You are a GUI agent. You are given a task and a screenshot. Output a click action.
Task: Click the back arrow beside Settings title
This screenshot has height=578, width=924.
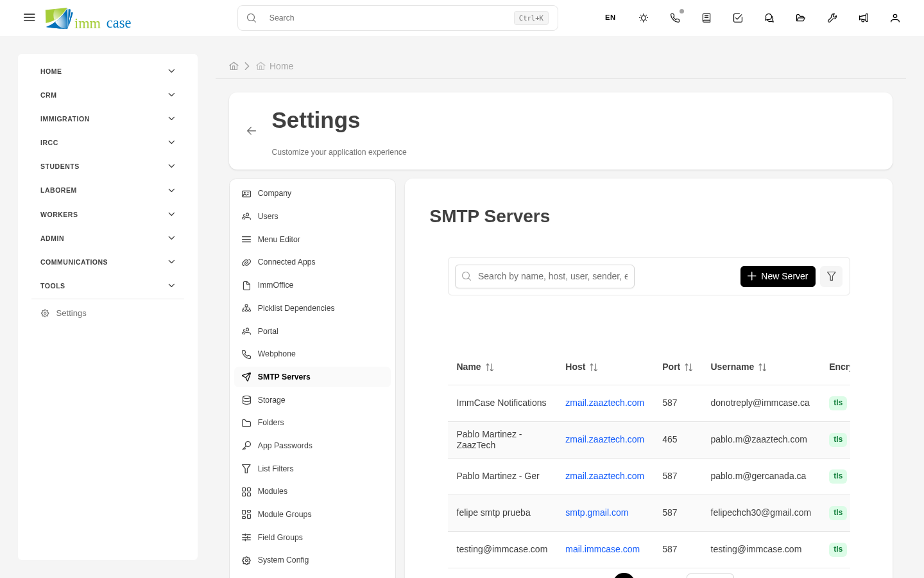pyautogui.click(x=252, y=131)
